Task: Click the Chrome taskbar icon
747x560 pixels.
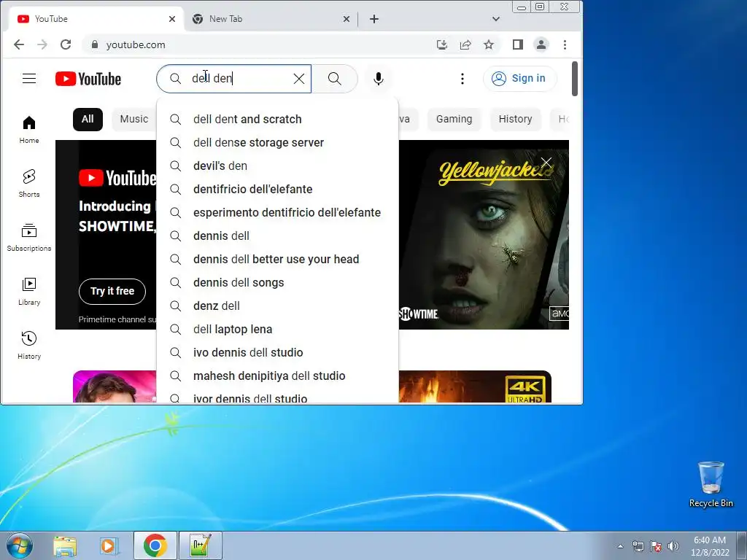Action: point(155,545)
